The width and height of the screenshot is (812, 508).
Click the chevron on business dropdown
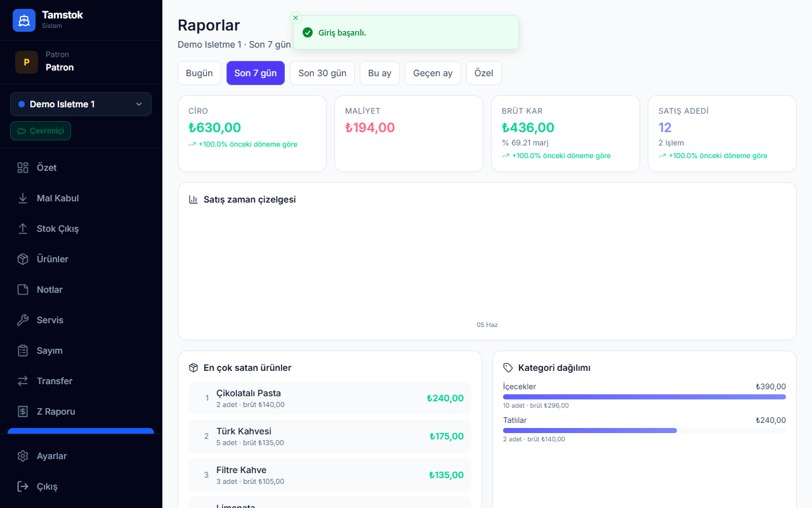[139, 104]
